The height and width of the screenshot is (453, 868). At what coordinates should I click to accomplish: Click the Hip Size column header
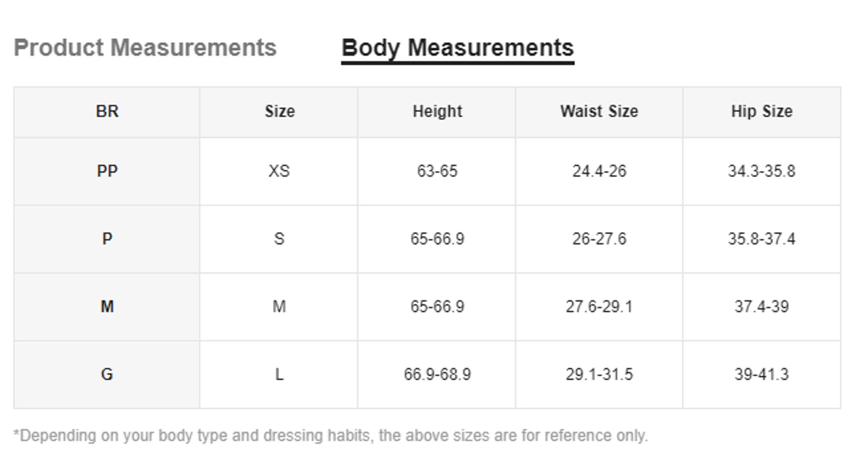(762, 112)
